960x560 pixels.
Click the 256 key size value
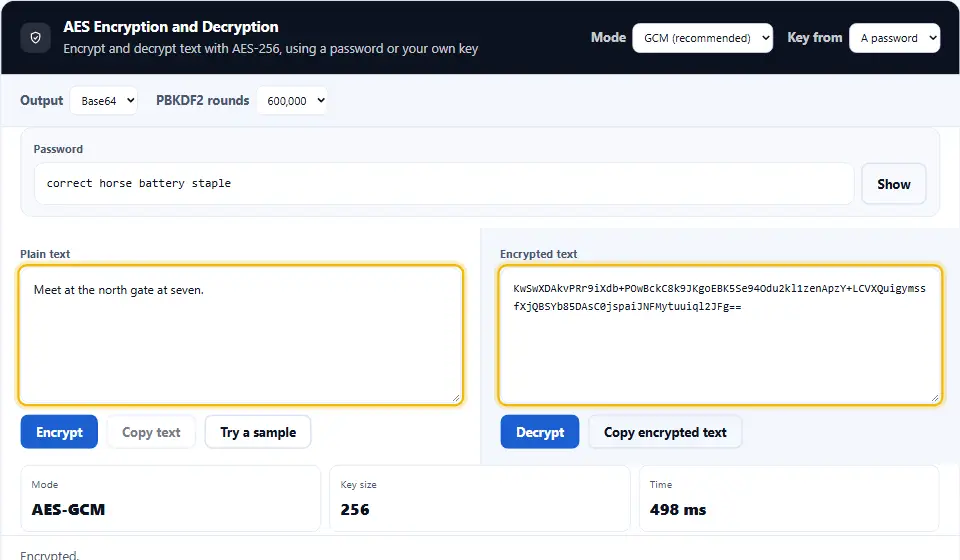tap(355, 509)
